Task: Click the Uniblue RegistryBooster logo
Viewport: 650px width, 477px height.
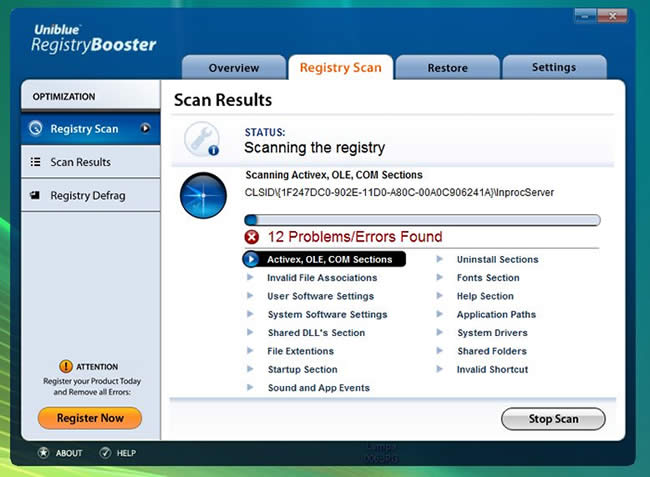Action: (x=94, y=39)
